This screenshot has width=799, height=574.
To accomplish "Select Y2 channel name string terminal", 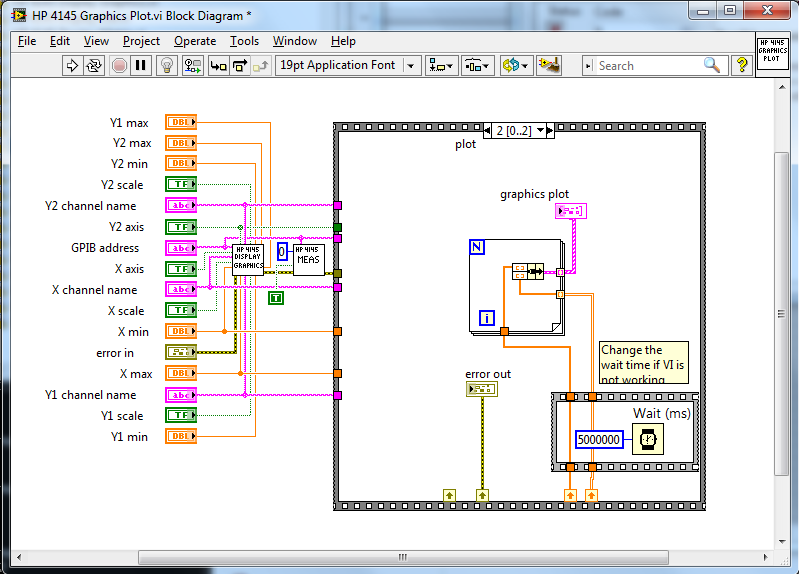I will (x=181, y=205).
